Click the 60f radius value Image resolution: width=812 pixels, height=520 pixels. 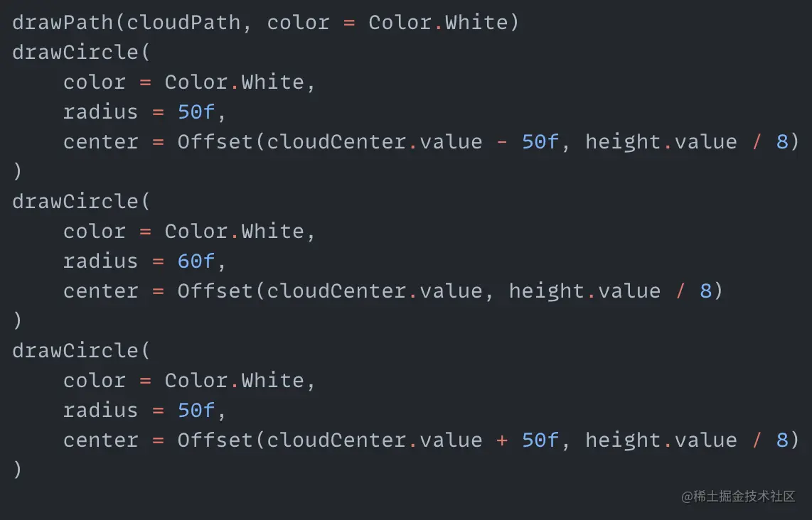[196, 261]
